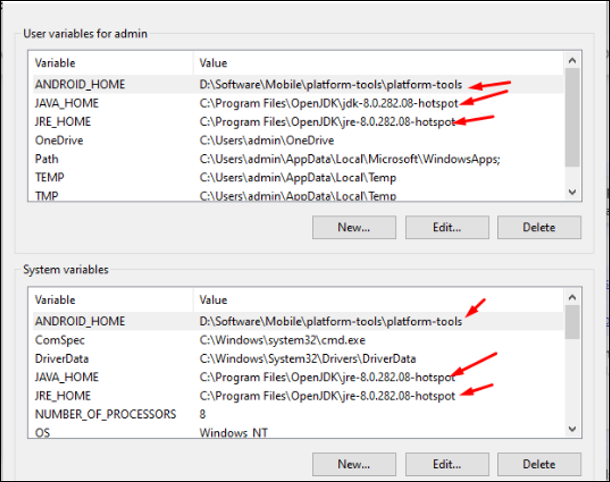Click down arrow of System variables scrollbar

[572, 429]
